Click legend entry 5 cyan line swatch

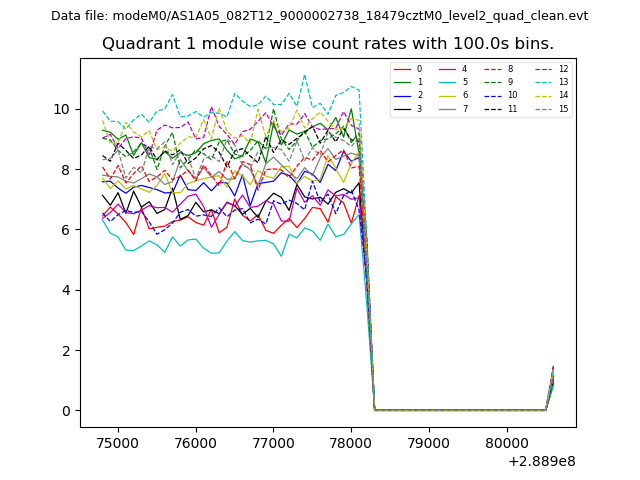click(447, 82)
